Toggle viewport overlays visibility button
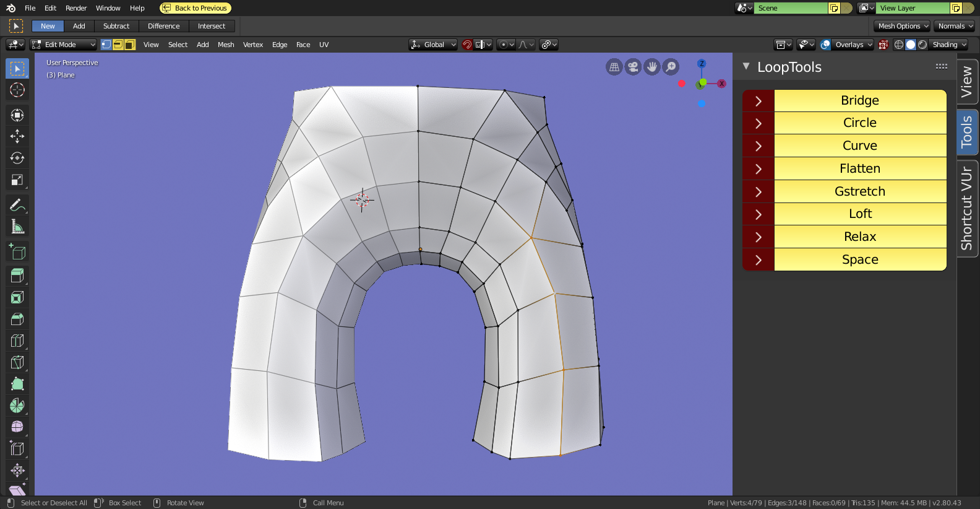 tap(825, 45)
